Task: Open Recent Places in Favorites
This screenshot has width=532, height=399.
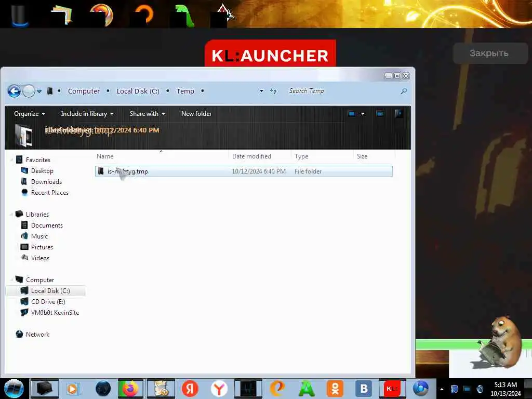Action: coord(49,192)
